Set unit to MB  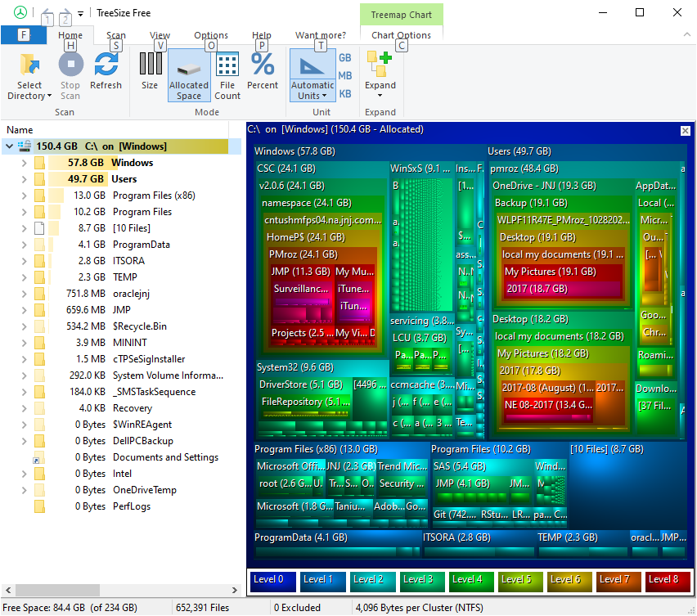(x=345, y=76)
